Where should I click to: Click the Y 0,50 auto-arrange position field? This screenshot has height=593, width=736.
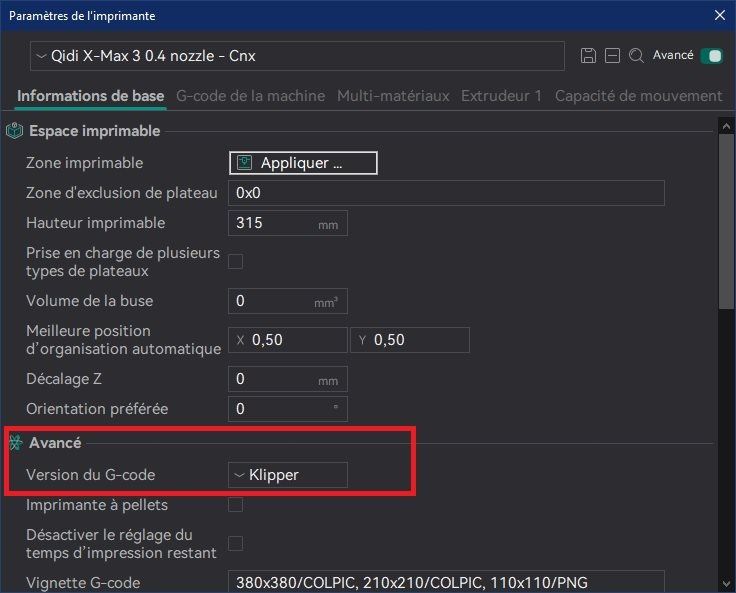pos(410,340)
